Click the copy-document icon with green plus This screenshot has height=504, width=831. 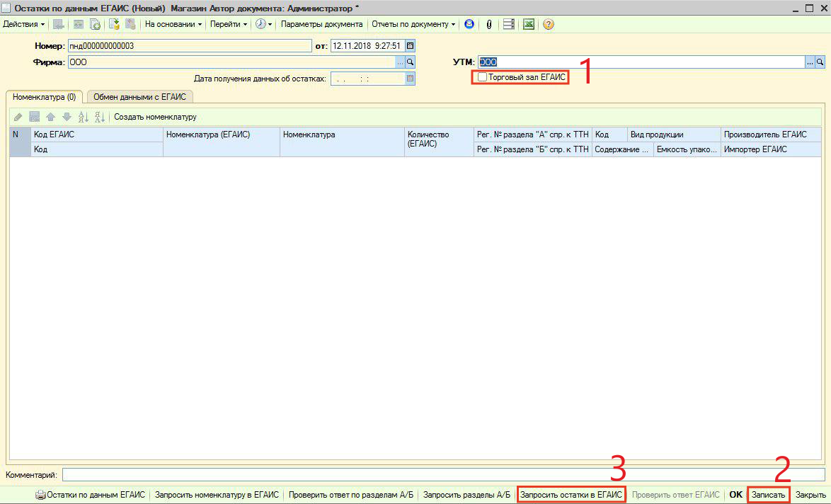95,24
